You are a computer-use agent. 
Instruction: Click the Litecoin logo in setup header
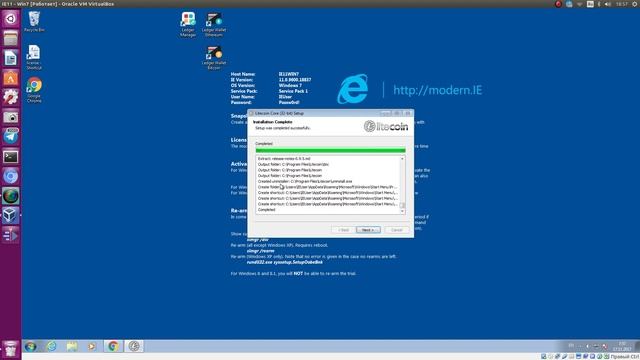(x=386, y=127)
